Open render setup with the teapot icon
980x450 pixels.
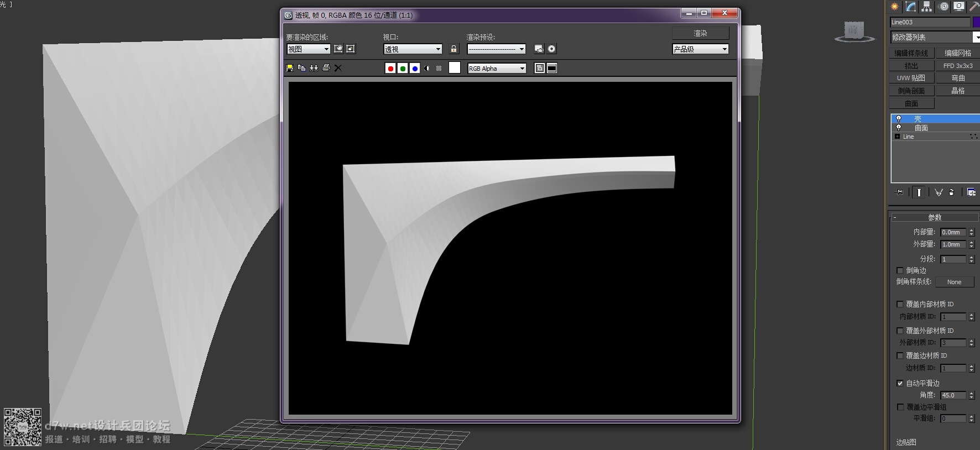pos(539,49)
